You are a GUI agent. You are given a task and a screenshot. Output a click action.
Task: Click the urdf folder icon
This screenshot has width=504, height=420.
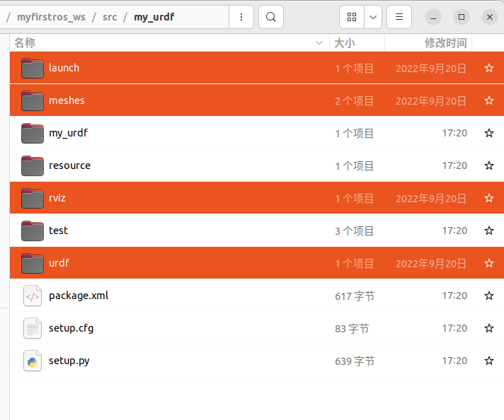click(33, 263)
